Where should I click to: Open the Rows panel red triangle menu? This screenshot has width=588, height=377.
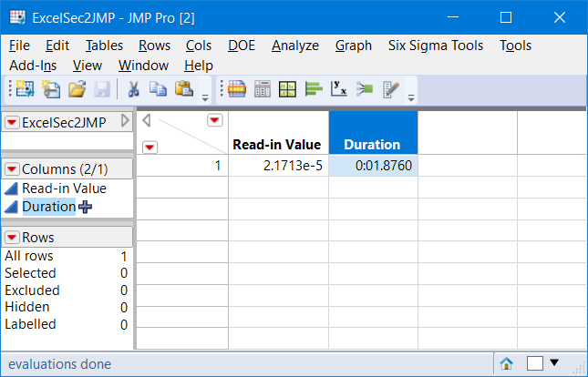tap(12, 237)
